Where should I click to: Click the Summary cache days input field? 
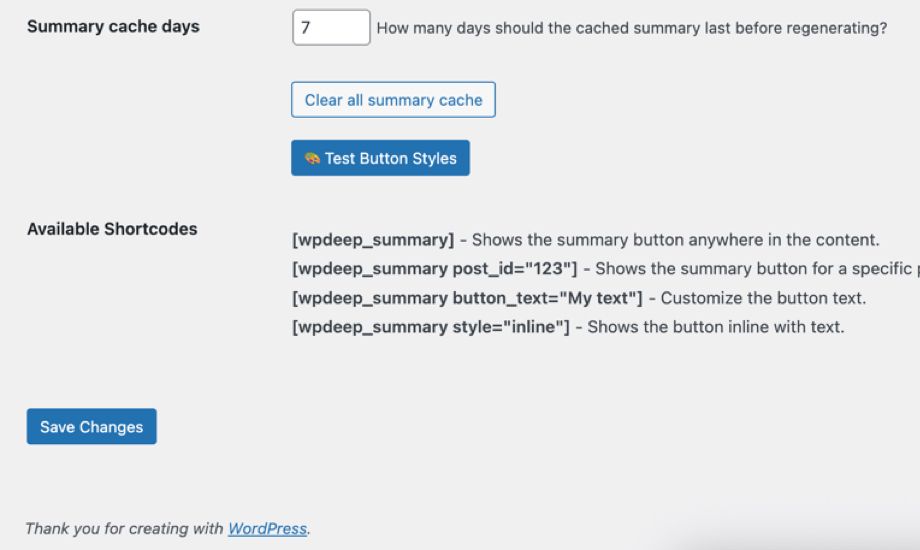[x=331, y=28]
